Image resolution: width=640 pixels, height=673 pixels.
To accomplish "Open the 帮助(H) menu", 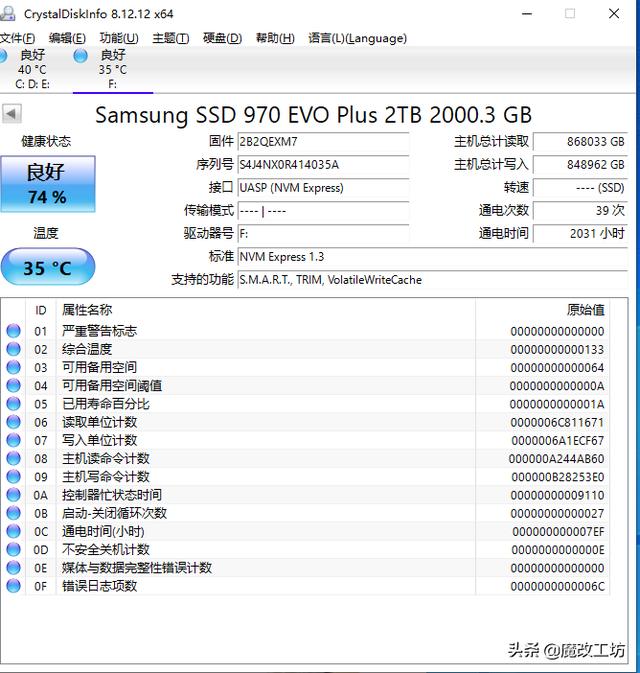I will (275, 38).
